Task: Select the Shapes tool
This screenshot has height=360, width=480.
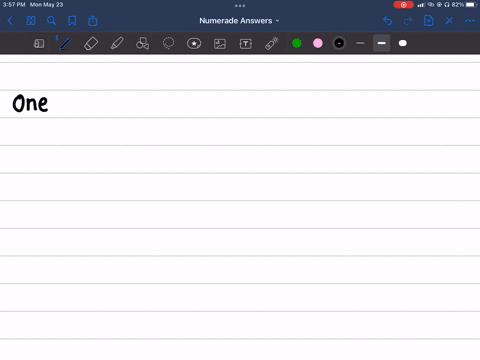Action: [142, 43]
